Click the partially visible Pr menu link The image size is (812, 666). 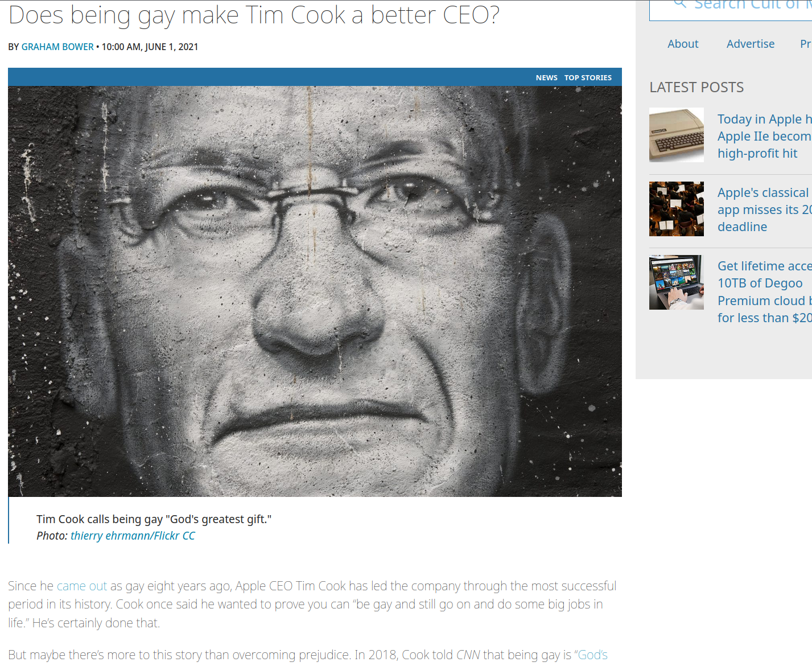(805, 44)
